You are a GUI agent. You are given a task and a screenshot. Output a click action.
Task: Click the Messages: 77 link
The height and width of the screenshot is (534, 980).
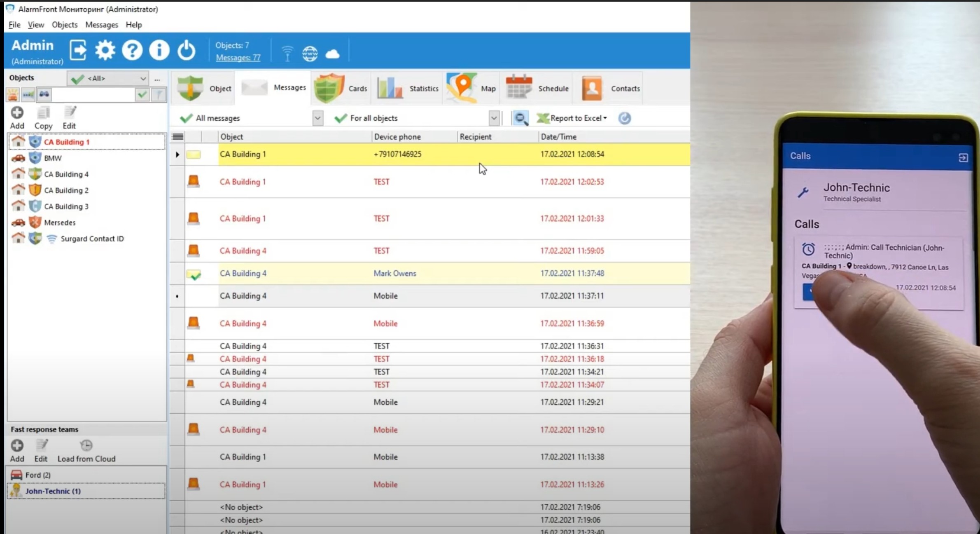point(238,58)
